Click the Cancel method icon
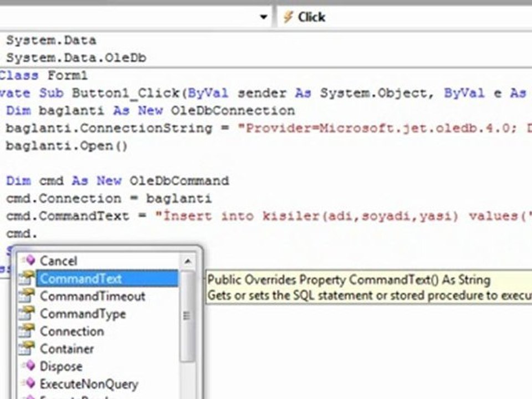532x399 pixels. [28, 260]
